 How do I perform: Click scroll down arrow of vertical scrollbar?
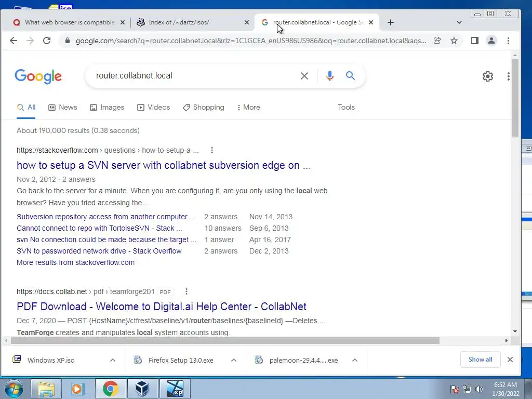pos(515,331)
